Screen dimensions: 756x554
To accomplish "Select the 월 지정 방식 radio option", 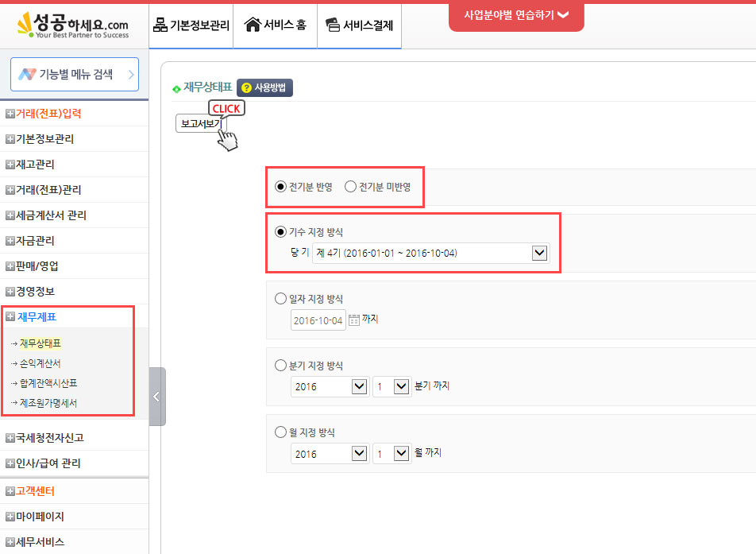I will tap(280, 432).
